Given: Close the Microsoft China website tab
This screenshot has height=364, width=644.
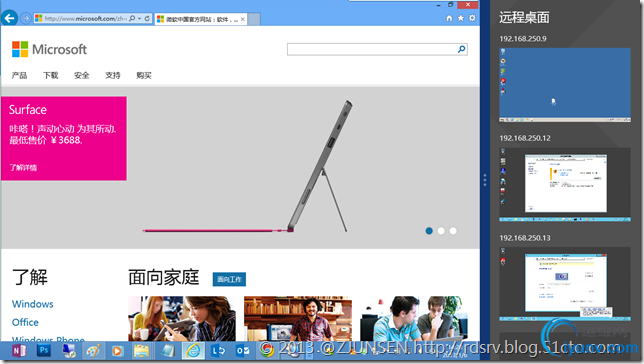Looking at the screenshot, I should pyautogui.click(x=243, y=19).
